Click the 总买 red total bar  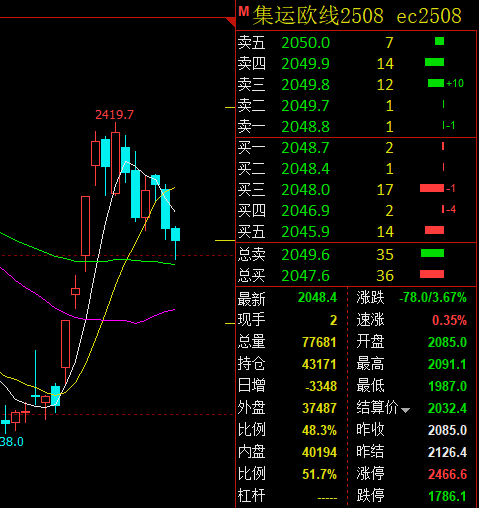[x=432, y=274]
